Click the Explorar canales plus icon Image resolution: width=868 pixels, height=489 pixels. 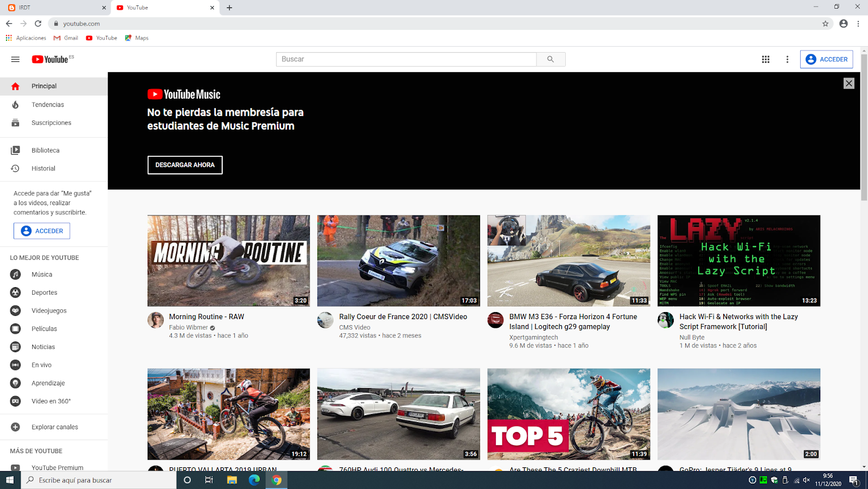coord(15,427)
